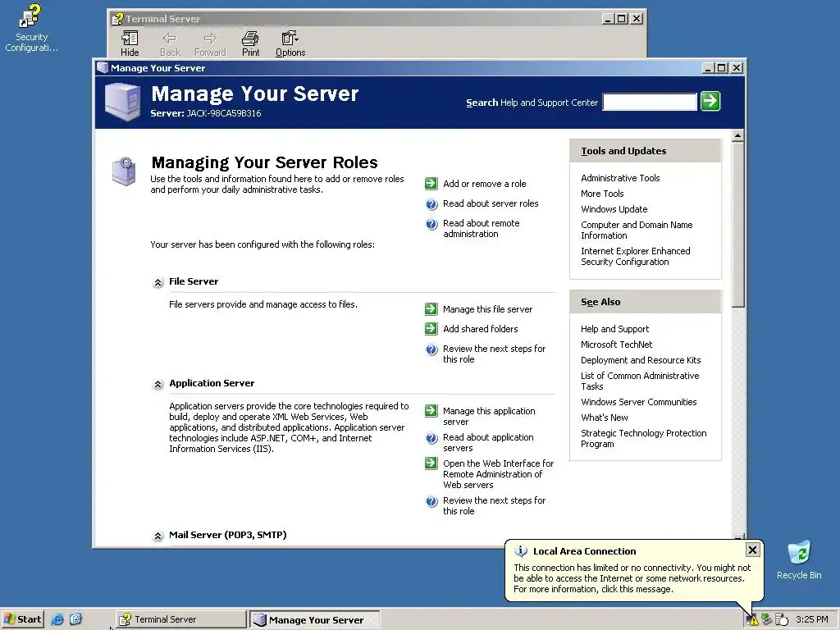840x630 pixels.
Task: Open the Add or remove a role link
Action: [x=484, y=184]
